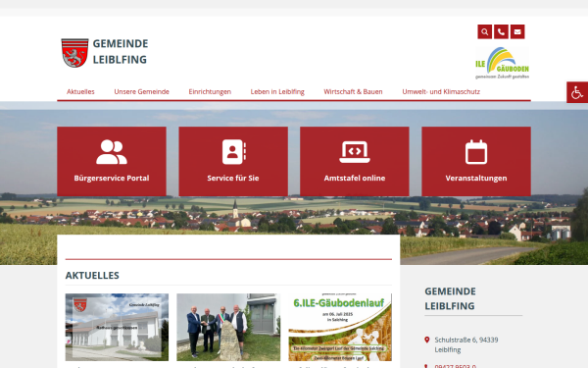The image size is (588, 368).
Task: Open the four men handshake news photo
Action: (228, 327)
